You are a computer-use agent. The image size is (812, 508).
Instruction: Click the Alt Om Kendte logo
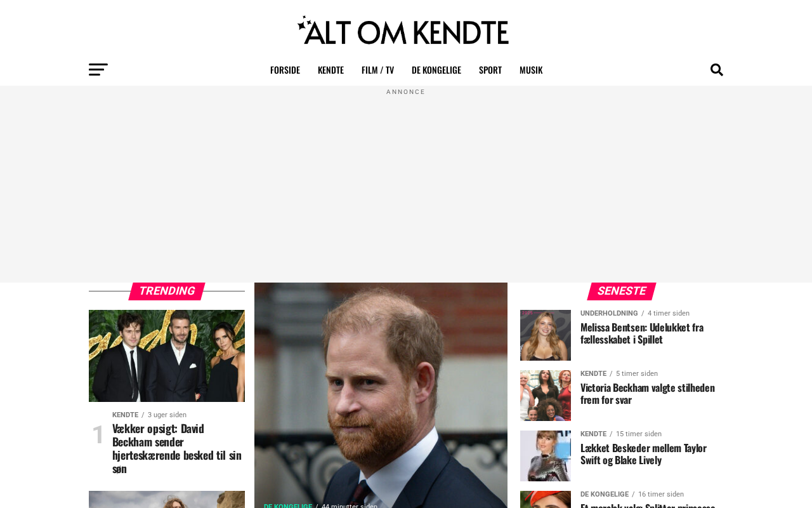click(403, 30)
